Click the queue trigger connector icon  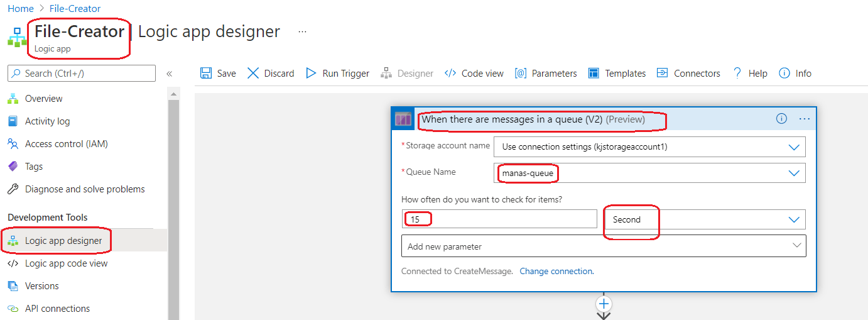click(403, 119)
